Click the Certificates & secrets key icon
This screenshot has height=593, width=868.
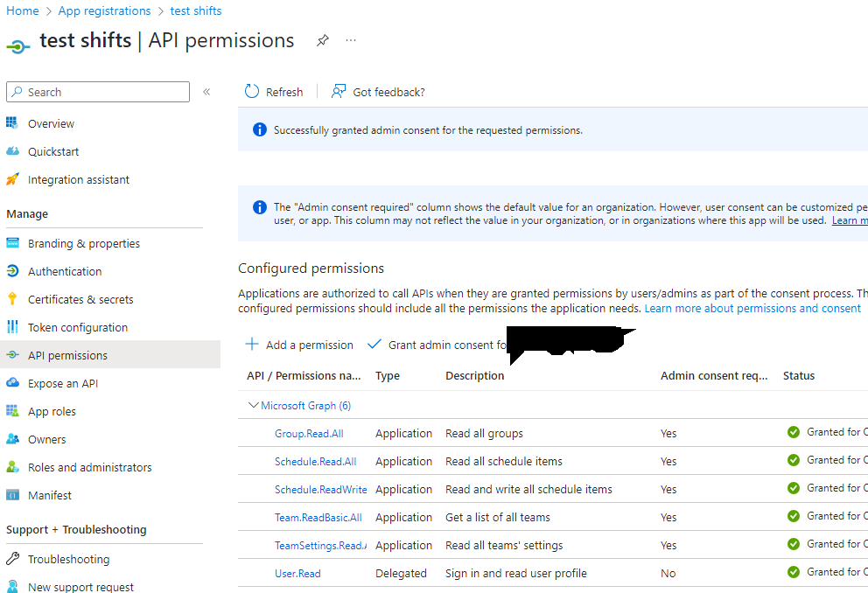[12, 299]
